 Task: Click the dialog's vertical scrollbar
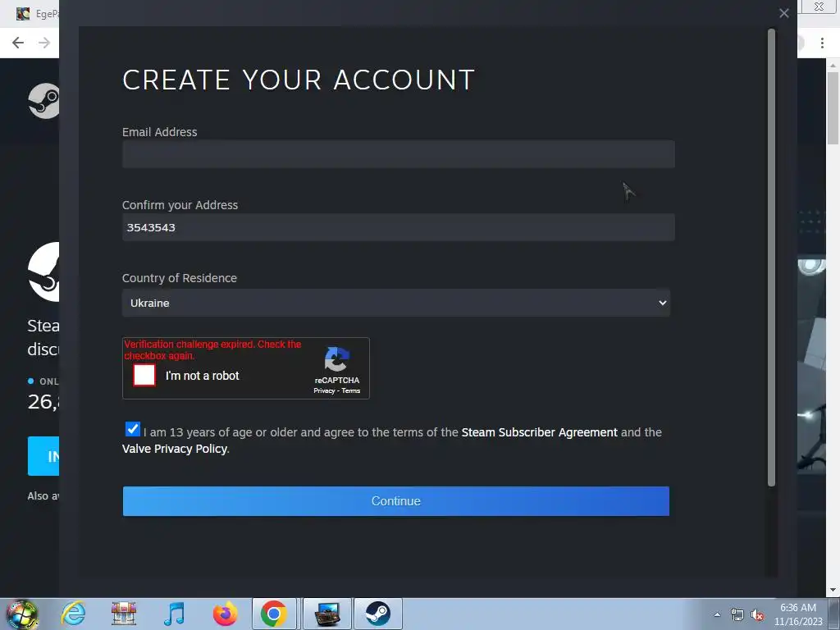coord(771,257)
